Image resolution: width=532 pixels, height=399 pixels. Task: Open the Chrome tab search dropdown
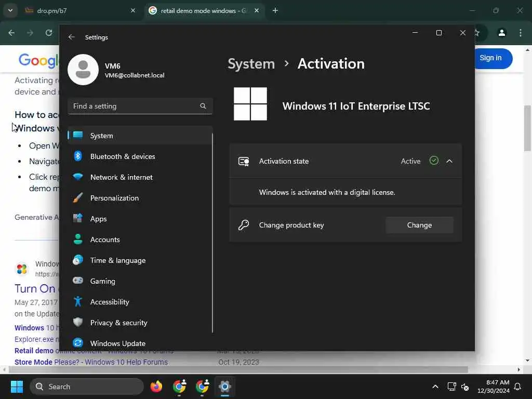(10, 10)
